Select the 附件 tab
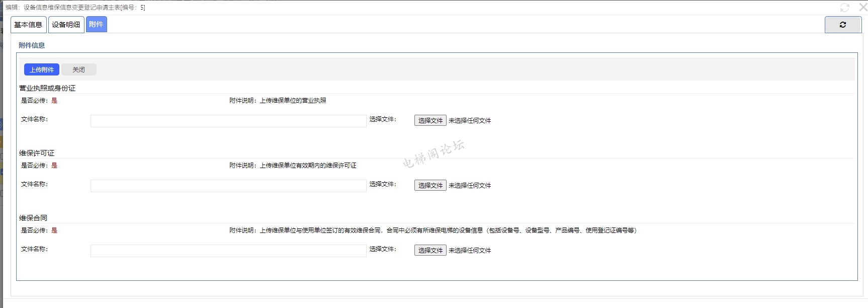 point(96,24)
